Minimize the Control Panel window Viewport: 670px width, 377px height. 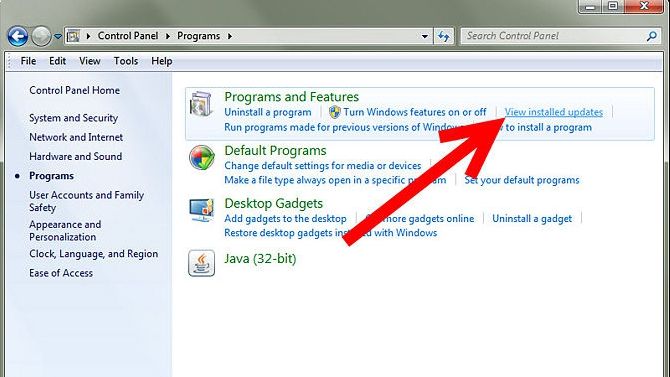pos(591,6)
